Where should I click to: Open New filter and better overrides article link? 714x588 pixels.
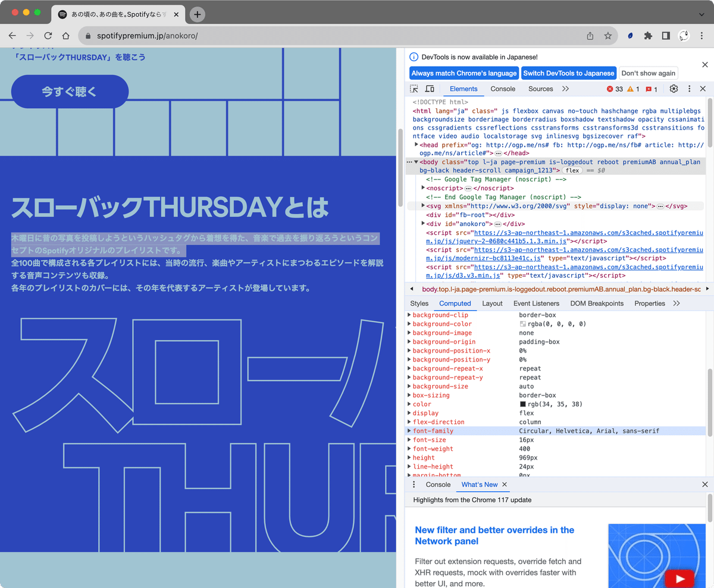(495, 536)
